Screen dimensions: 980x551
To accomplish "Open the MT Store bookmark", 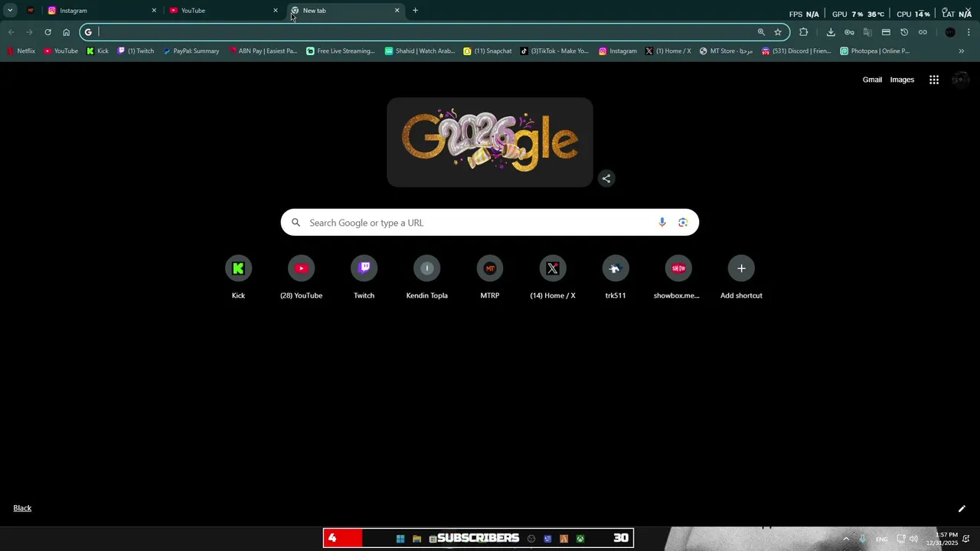I will pos(727,51).
